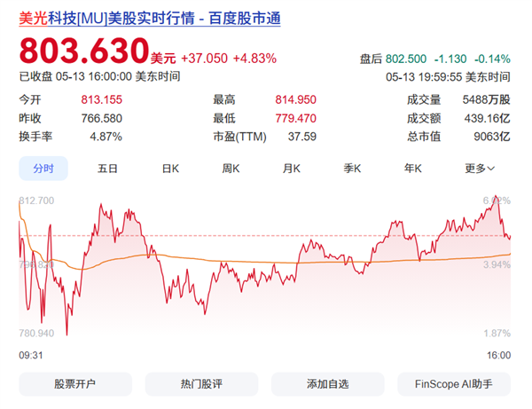Show the 年K chart tab

(x=413, y=169)
